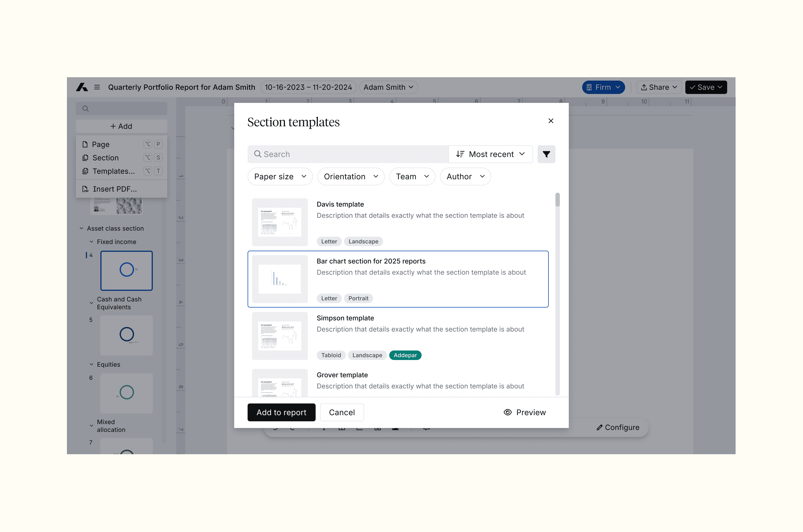
Task: Select the Simpson template thumbnail
Action: pyautogui.click(x=280, y=336)
